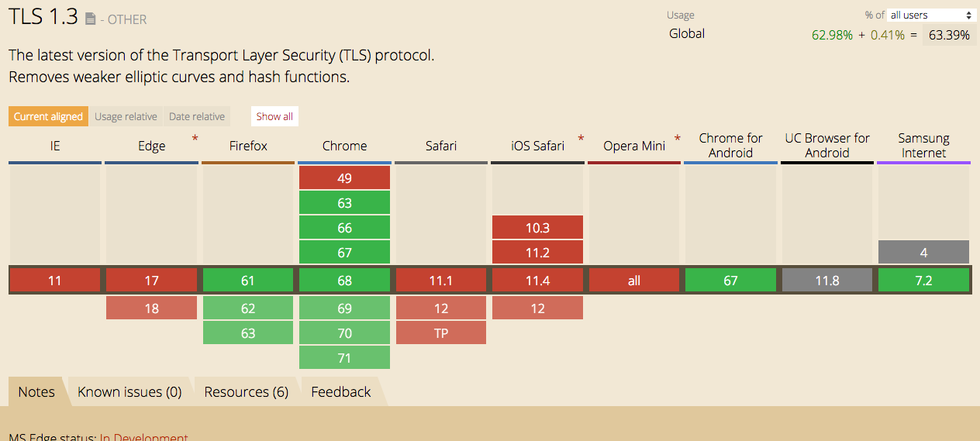Open the Feedback tab
This screenshot has height=441, width=980.
click(341, 391)
